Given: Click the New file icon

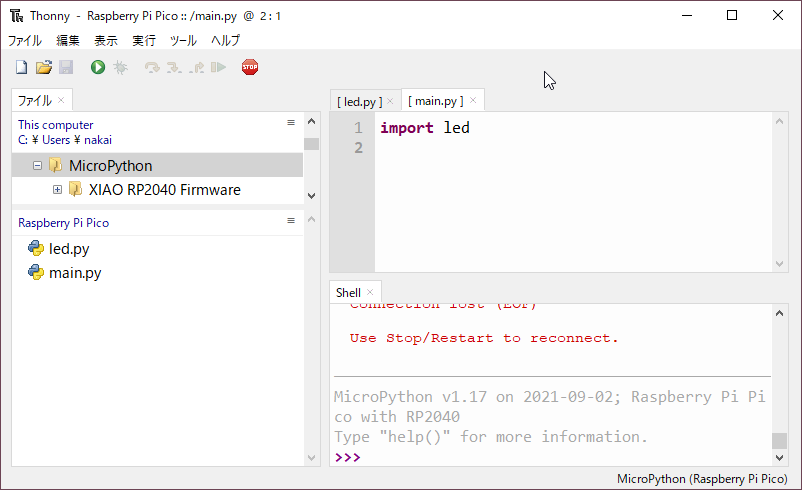Looking at the screenshot, I should (x=21, y=67).
